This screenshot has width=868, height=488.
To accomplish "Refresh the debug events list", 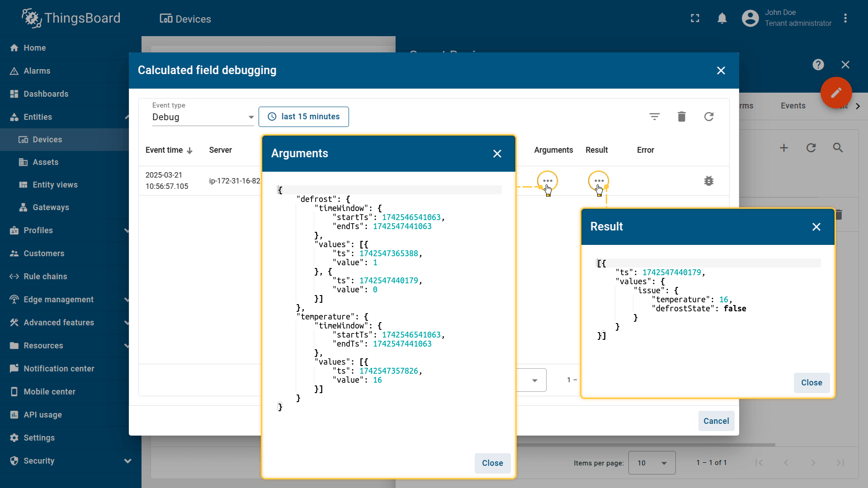I will pos(708,117).
